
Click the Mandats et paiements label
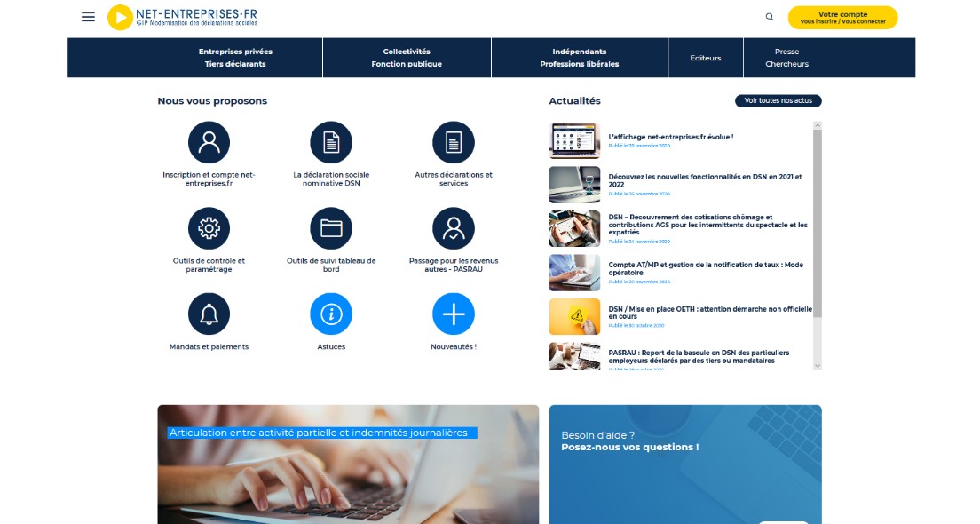pos(209,346)
